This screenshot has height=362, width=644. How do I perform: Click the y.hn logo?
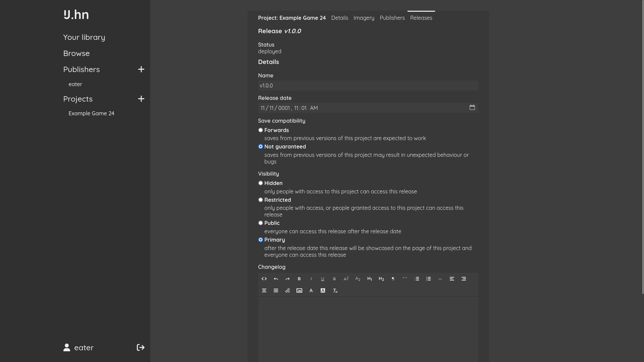pos(76,14)
